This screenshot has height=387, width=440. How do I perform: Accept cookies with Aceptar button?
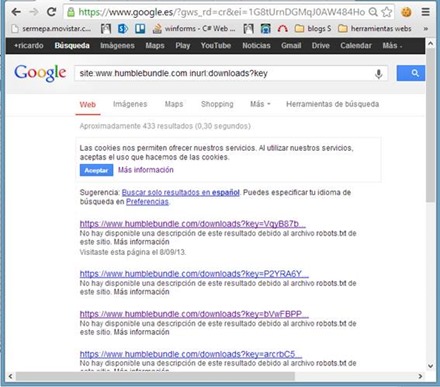[x=96, y=170]
